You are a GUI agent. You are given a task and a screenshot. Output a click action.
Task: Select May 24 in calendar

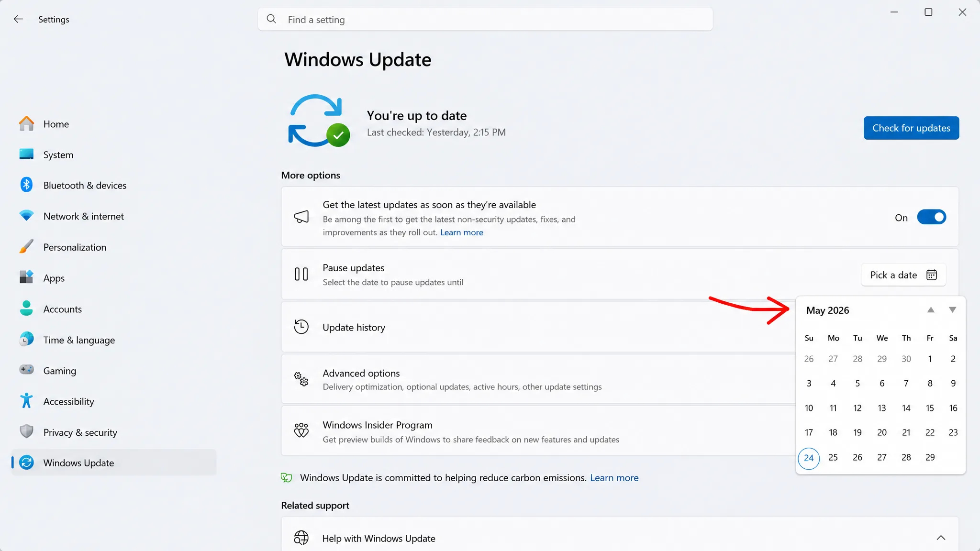pyautogui.click(x=809, y=458)
